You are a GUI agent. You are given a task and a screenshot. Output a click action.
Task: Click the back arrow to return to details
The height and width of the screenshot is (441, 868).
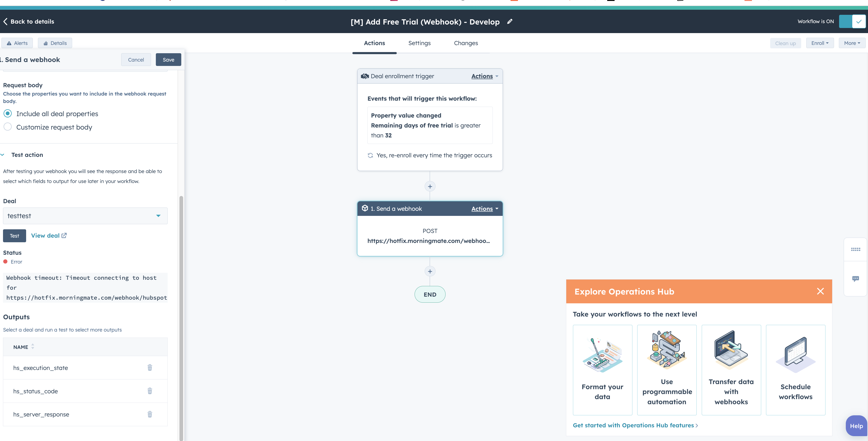[x=5, y=21]
